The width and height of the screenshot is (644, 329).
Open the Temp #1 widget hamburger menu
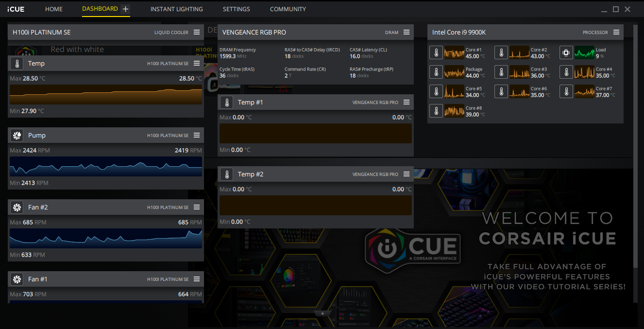[x=407, y=102]
